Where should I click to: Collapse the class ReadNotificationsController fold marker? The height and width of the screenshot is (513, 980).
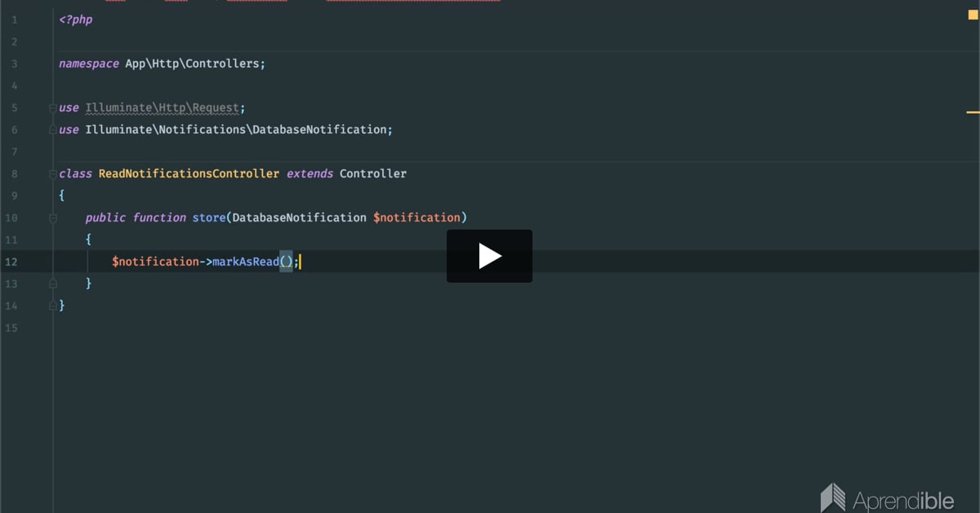pos(53,173)
